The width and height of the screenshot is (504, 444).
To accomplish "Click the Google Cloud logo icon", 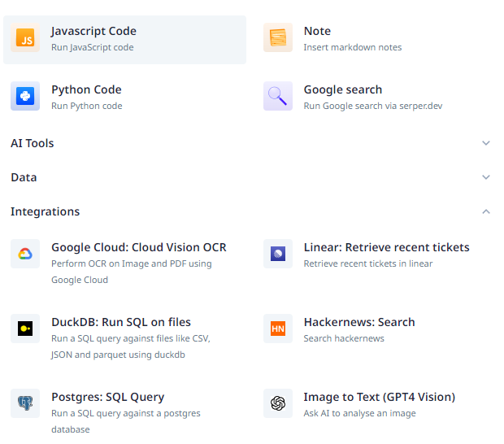I will (x=25, y=254).
